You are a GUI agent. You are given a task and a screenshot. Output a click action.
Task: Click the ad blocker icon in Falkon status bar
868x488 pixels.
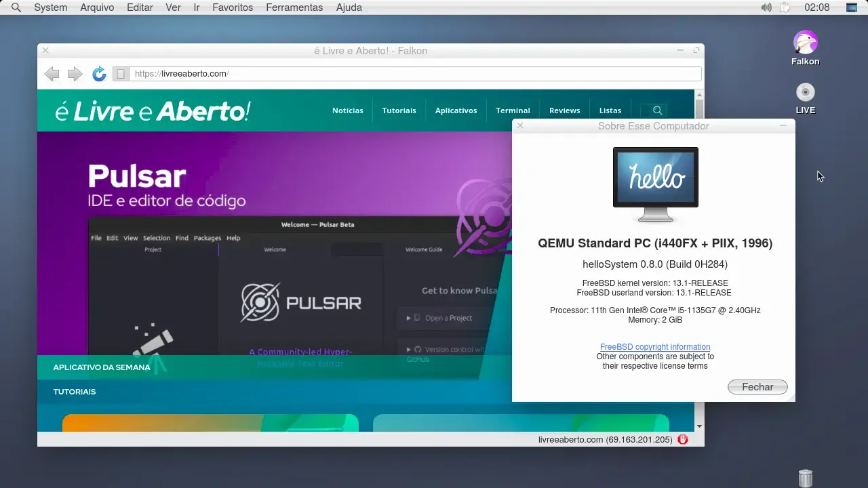point(683,439)
